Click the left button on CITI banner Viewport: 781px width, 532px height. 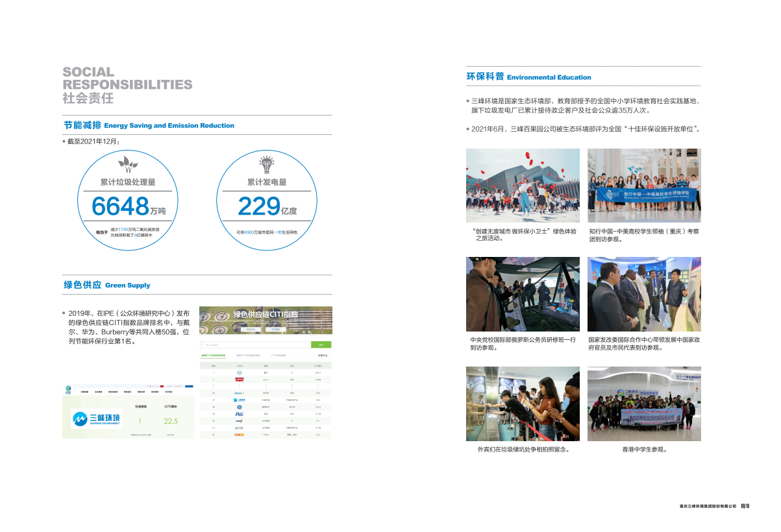(251, 329)
